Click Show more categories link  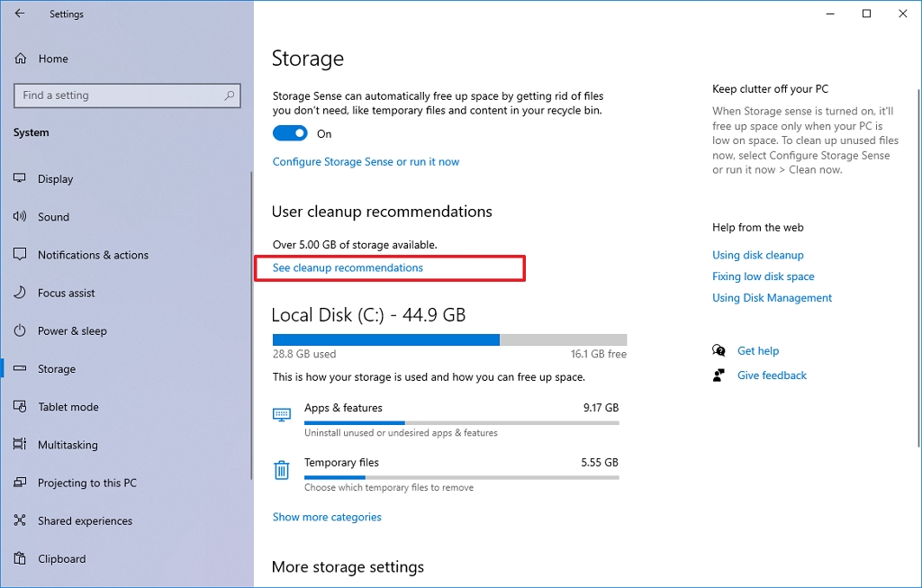pyautogui.click(x=327, y=517)
